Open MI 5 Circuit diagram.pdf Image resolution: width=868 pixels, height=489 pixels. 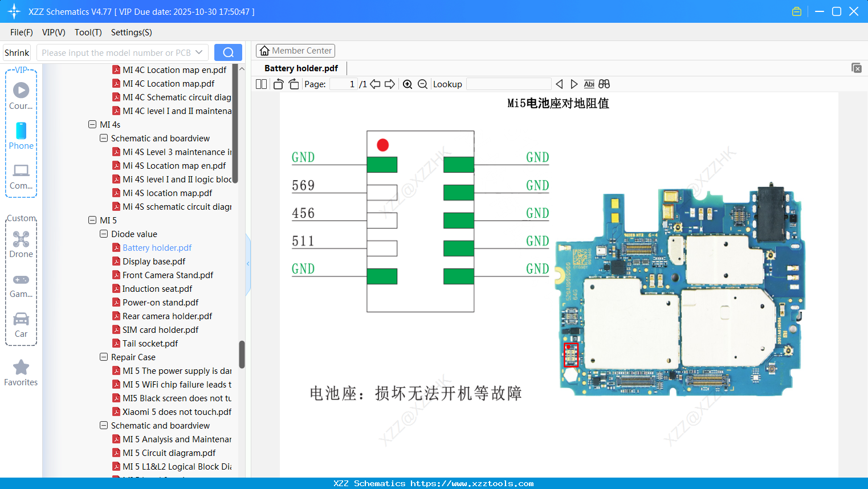tap(169, 453)
